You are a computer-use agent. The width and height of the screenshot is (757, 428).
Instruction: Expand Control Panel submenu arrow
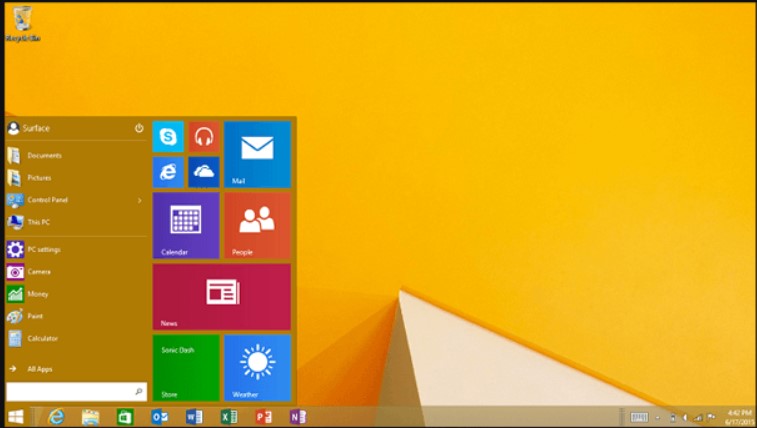pyautogui.click(x=140, y=200)
